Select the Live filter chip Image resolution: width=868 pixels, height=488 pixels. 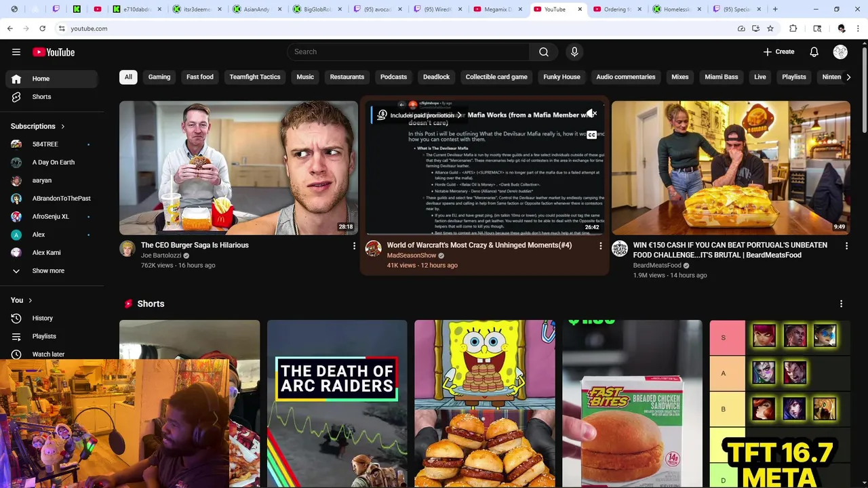coord(760,77)
